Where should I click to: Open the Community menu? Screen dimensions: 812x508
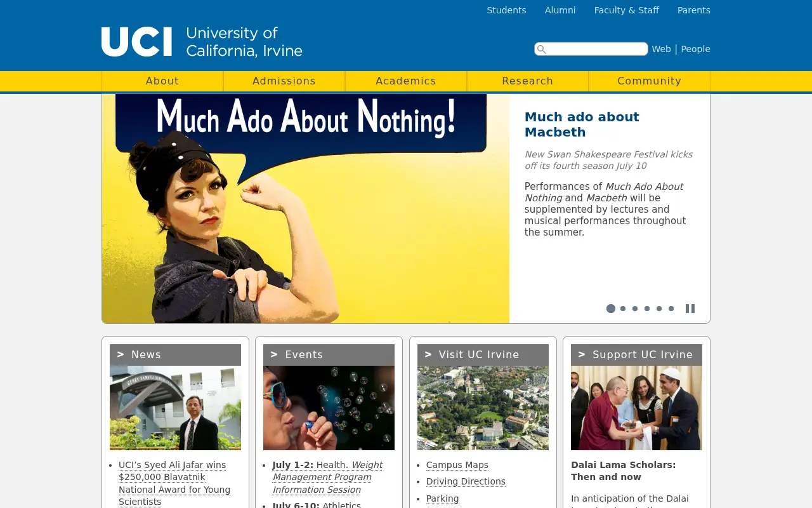pos(650,81)
